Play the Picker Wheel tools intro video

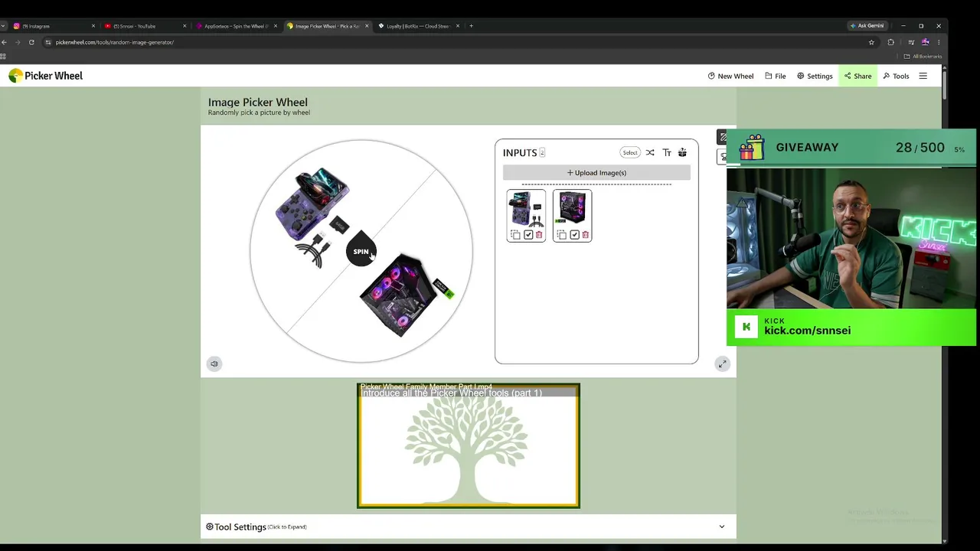[469, 445]
